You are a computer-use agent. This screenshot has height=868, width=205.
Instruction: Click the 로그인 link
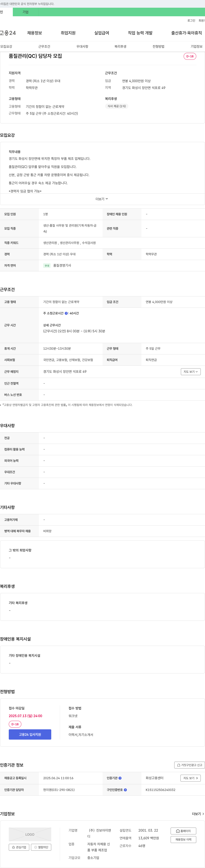click(x=191, y=21)
